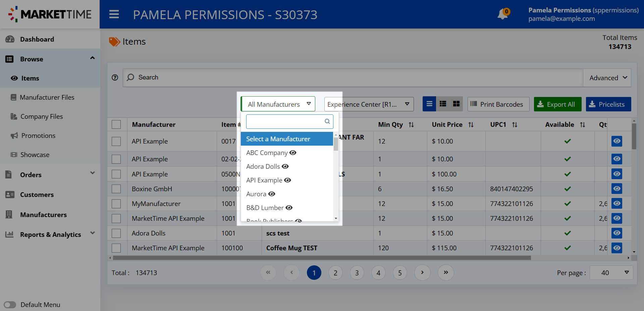Switch to the detailed list view icon
The height and width of the screenshot is (311, 644).
click(443, 104)
